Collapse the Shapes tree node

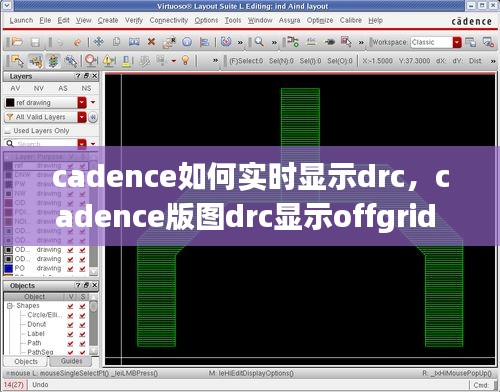click(10, 306)
